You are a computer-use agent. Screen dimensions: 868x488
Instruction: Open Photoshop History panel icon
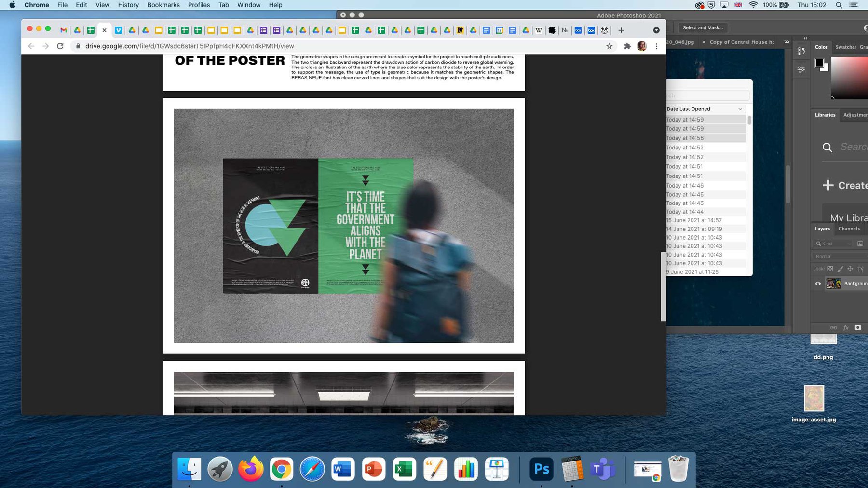point(801,51)
